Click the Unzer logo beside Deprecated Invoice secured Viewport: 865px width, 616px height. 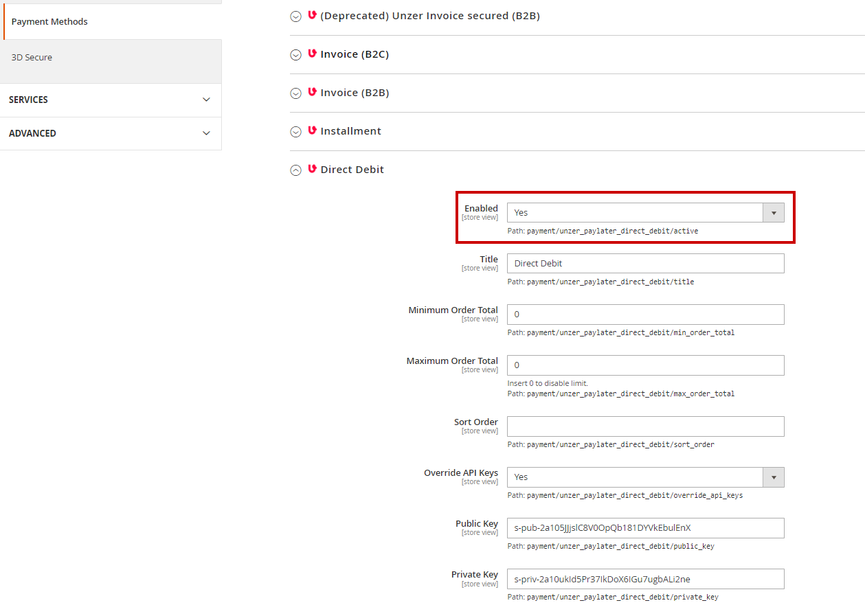pyautogui.click(x=313, y=15)
